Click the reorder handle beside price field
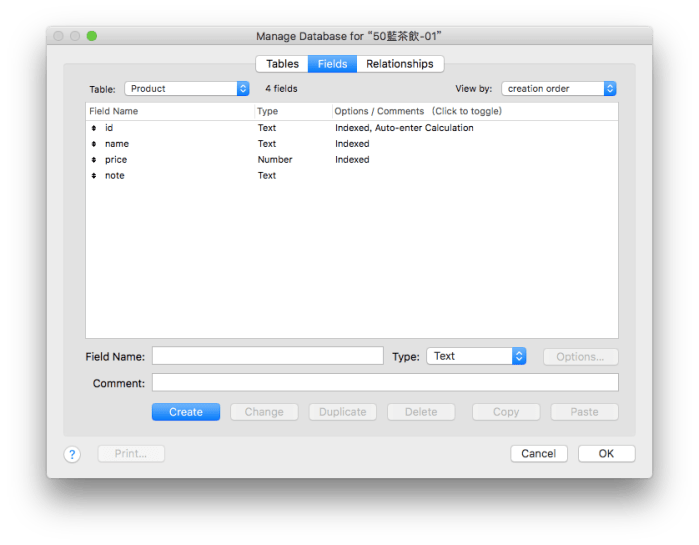 [94, 160]
